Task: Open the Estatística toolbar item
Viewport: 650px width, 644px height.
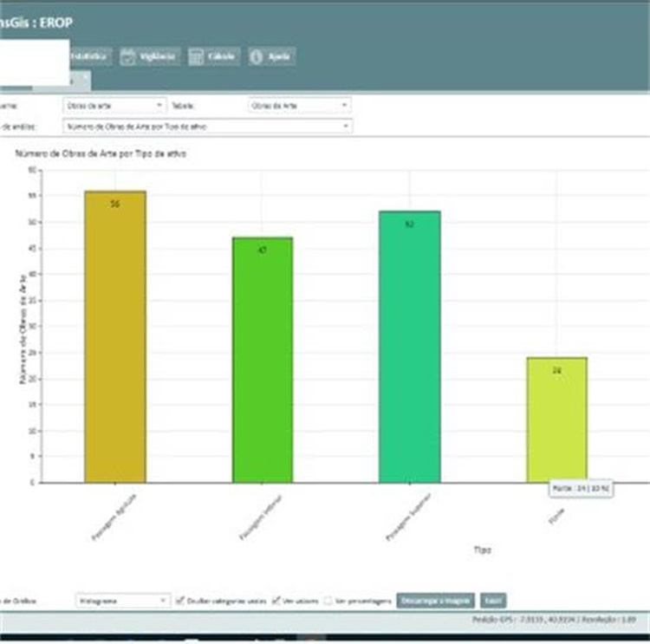Action: point(90,56)
